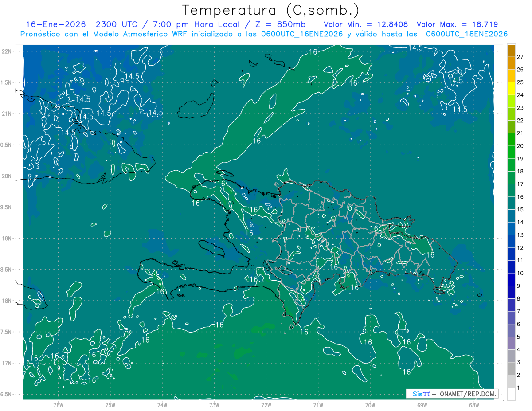Click the "6.5N" latitude axis label

point(6,394)
